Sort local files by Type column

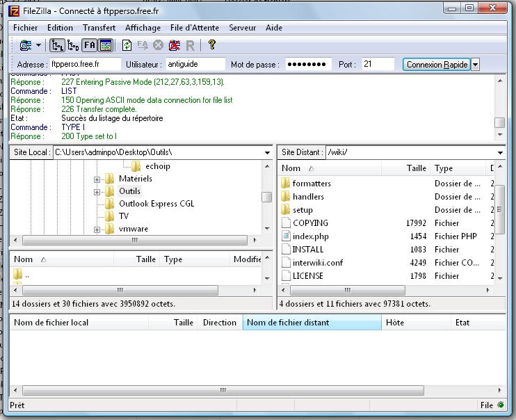[x=195, y=259]
